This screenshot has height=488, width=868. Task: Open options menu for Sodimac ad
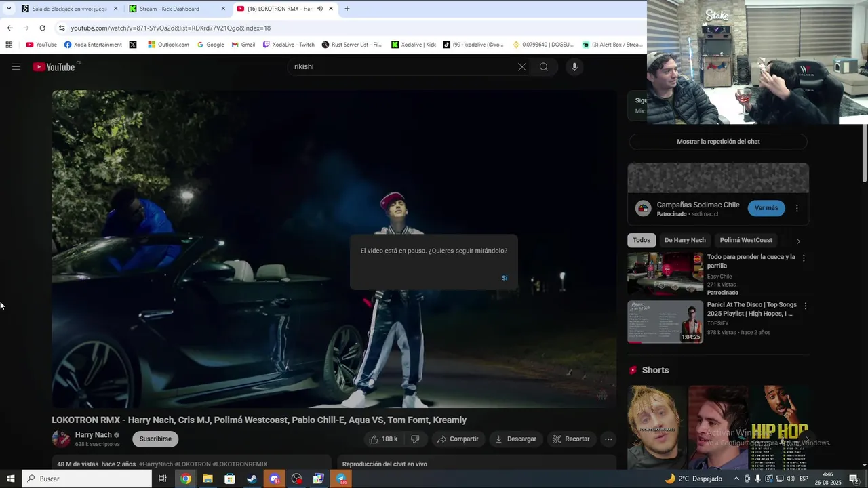[x=797, y=208]
